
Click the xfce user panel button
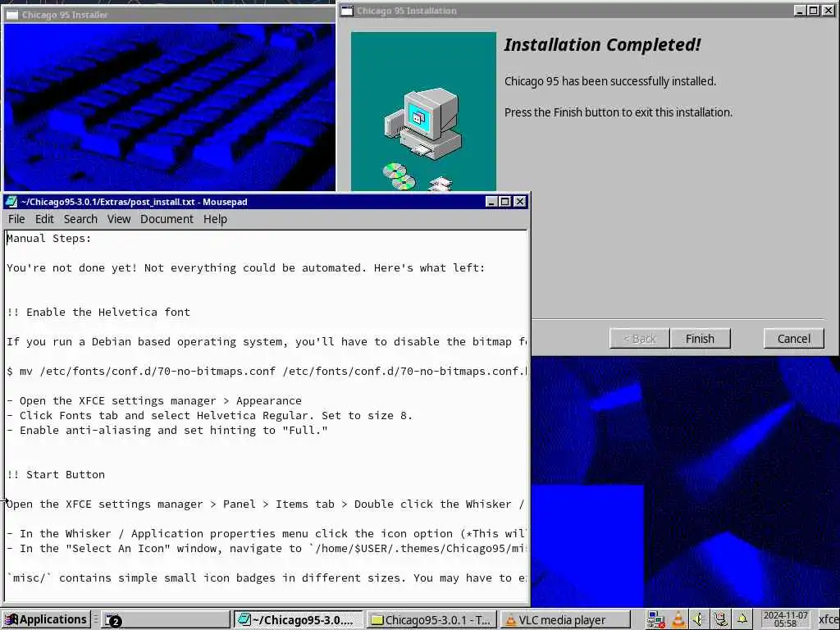tap(828, 620)
